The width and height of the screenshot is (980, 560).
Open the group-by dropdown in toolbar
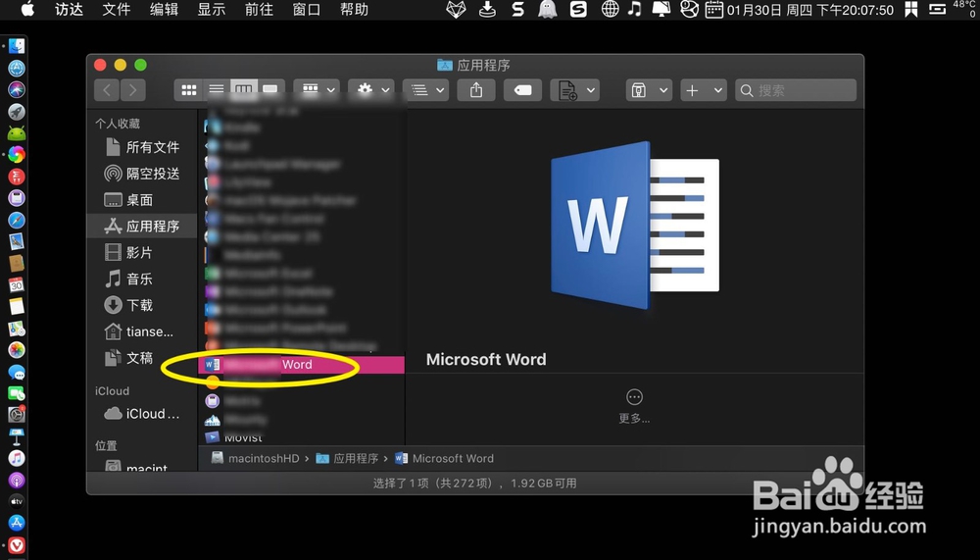click(x=317, y=90)
